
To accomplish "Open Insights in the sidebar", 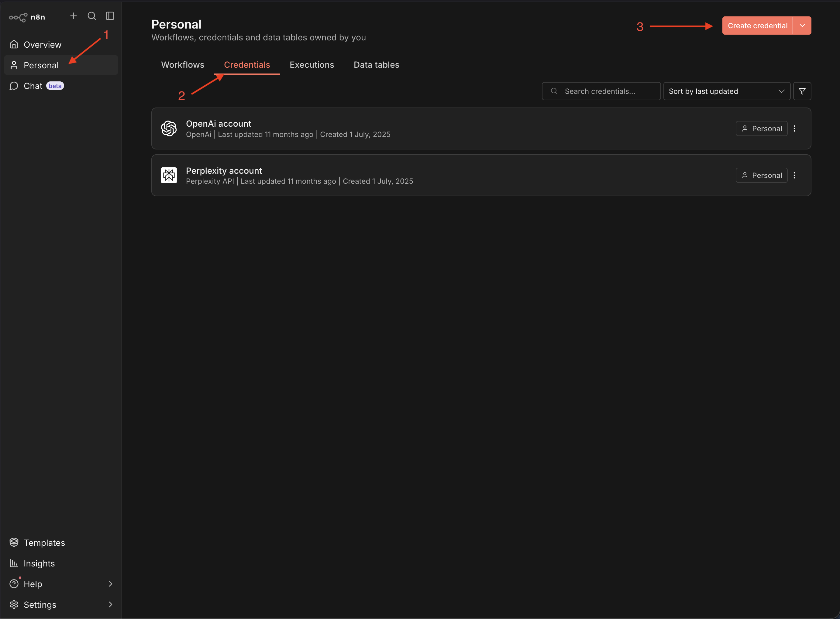I will tap(61, 563).
